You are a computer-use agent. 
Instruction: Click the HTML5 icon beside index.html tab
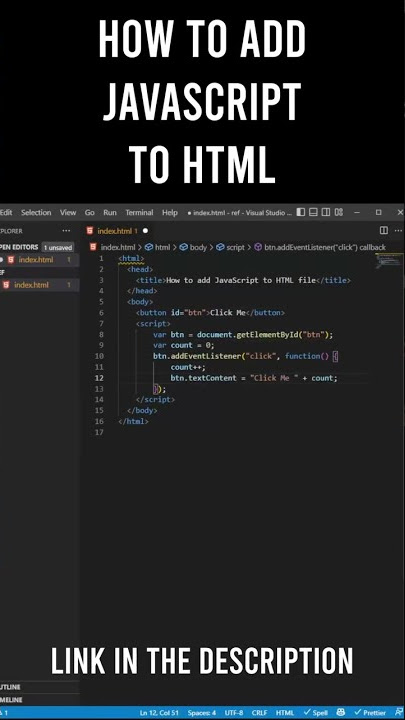(90, 231)
